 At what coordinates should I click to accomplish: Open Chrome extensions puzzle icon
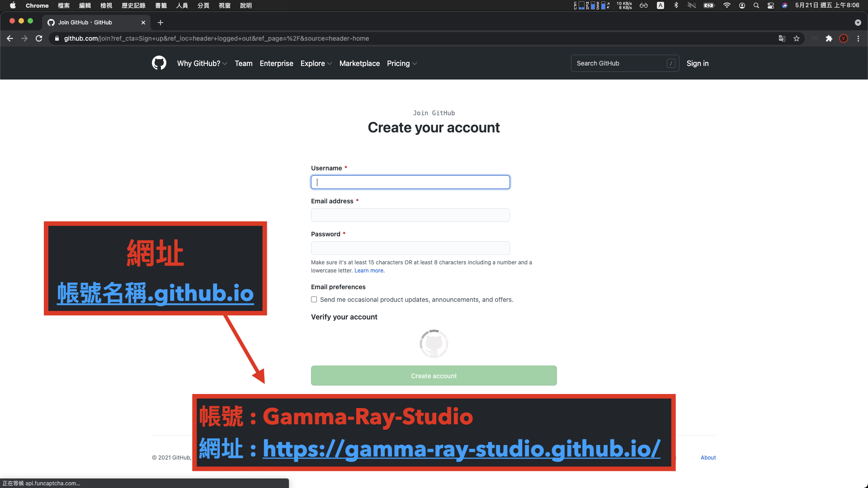click(829, 38)
